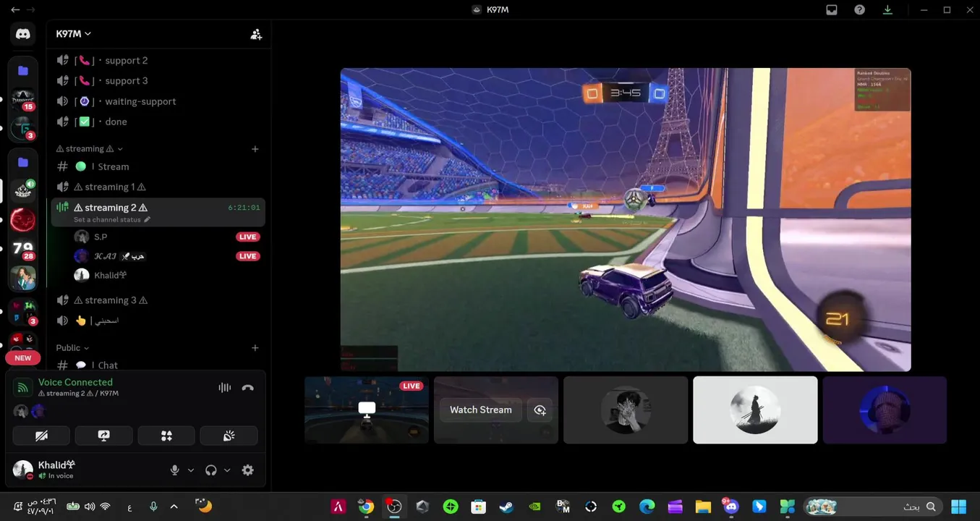Open the 79 server with 28 badge
980x521 pixels.
pyautogui.click(x=23, y=250)
